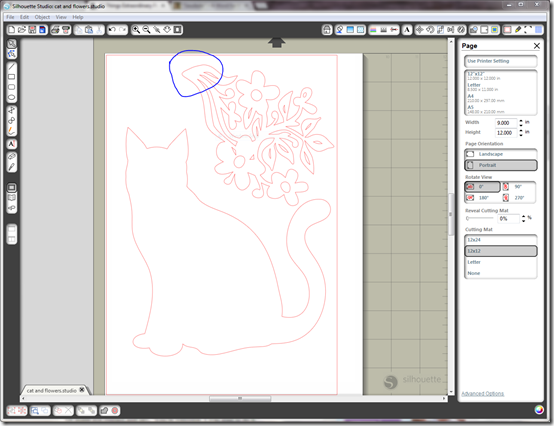Select Landscape page orientation
This screenshot has width=554, height=426.
coord(501,154)
